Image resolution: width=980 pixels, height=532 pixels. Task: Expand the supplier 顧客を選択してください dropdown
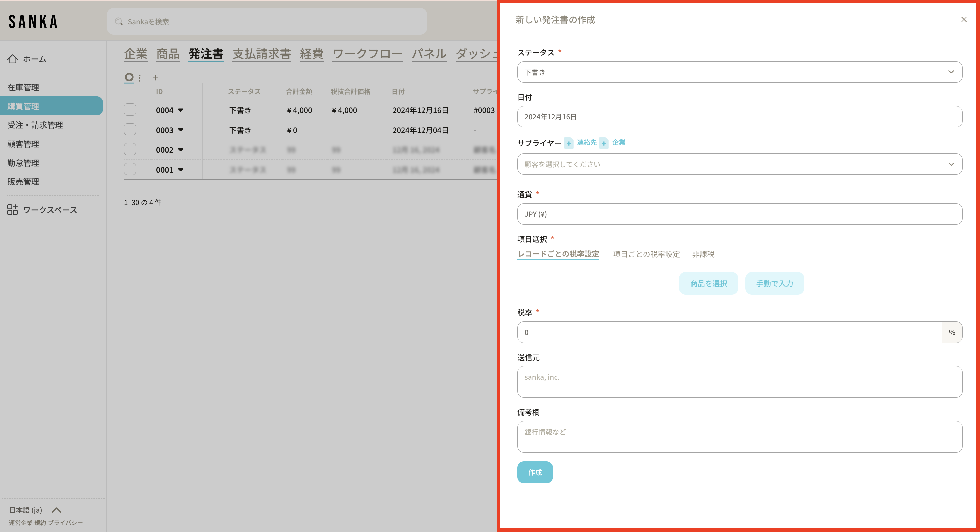(739, 164)
